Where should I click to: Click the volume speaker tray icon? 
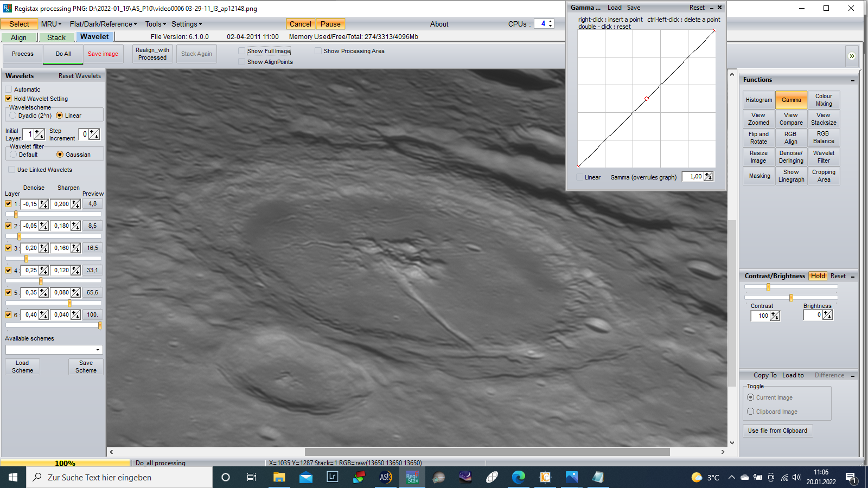point(796,478)
